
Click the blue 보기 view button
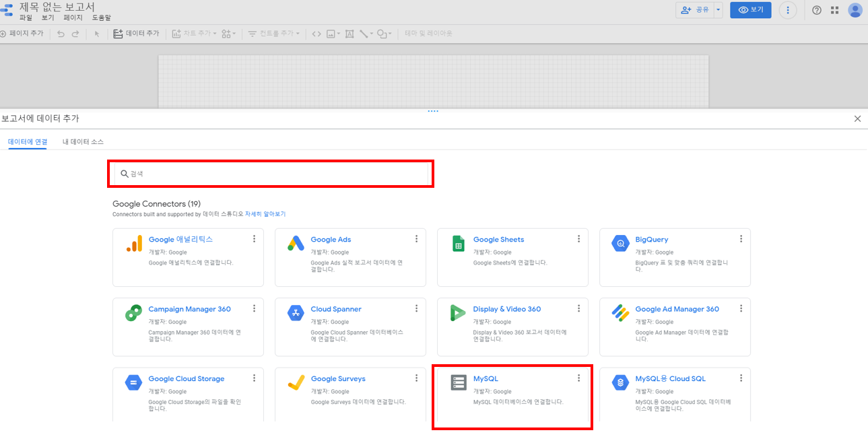pos(751,10)
